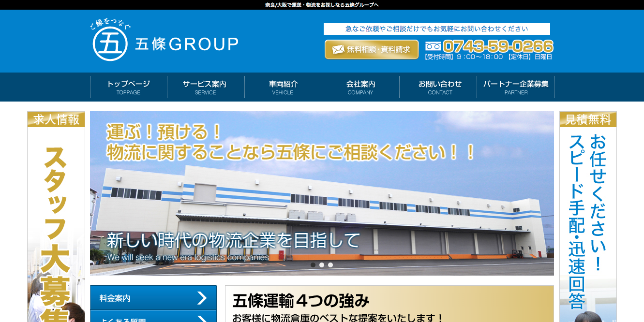Click the 新しい時代の物流企業を目指して caption

tap(234, 240)
